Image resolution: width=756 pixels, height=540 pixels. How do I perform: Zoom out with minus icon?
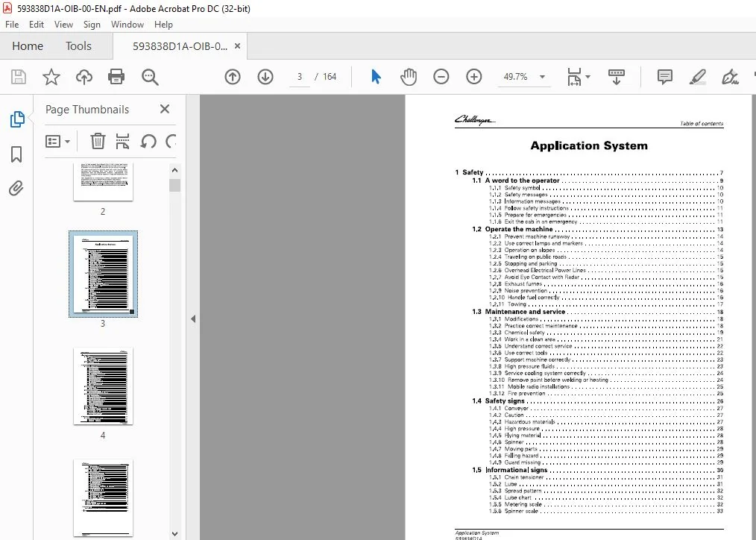(441, 77)
